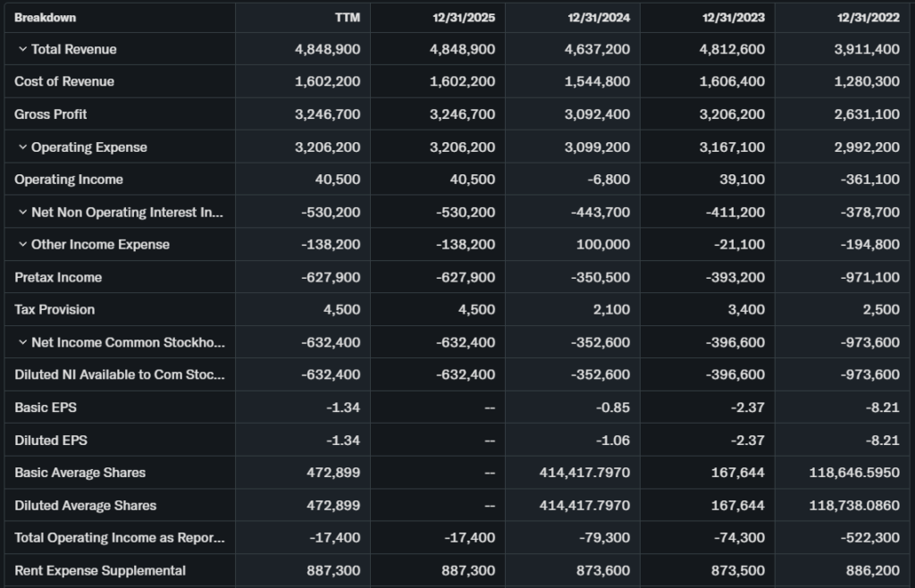
Task: Collapse the Total Revenue row chevron
Action: click(x=22, y=49)
